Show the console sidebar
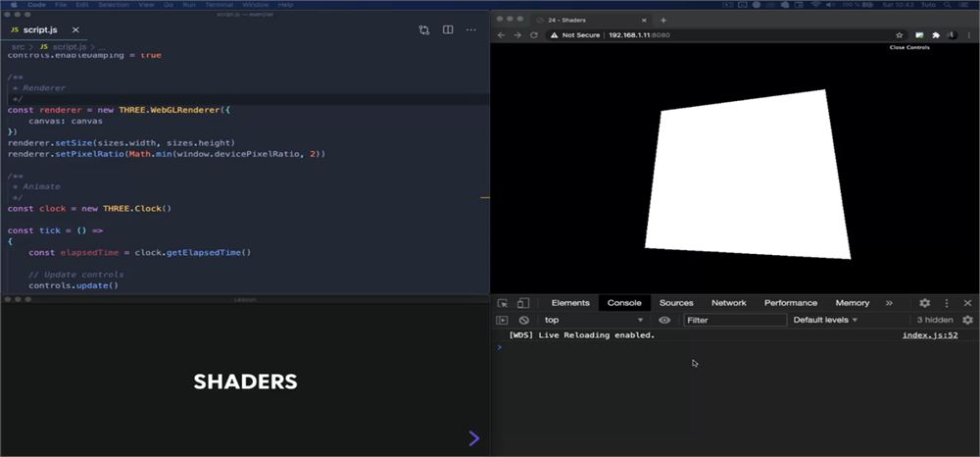 click(502, 320)
